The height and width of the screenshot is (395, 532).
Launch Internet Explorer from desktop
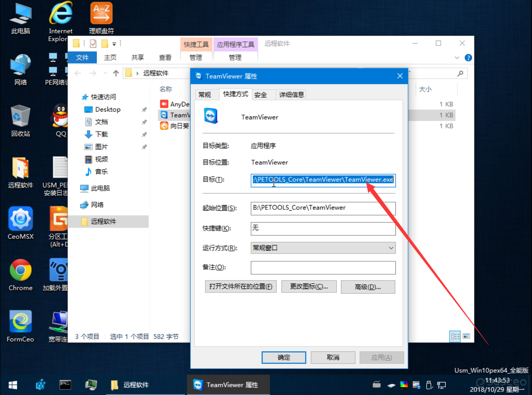coord(61,22)
